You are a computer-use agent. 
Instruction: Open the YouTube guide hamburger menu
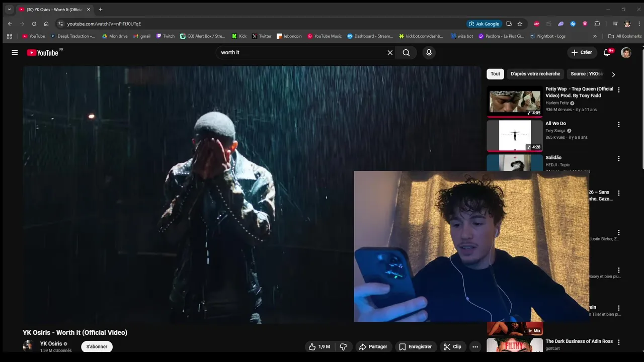15,53
